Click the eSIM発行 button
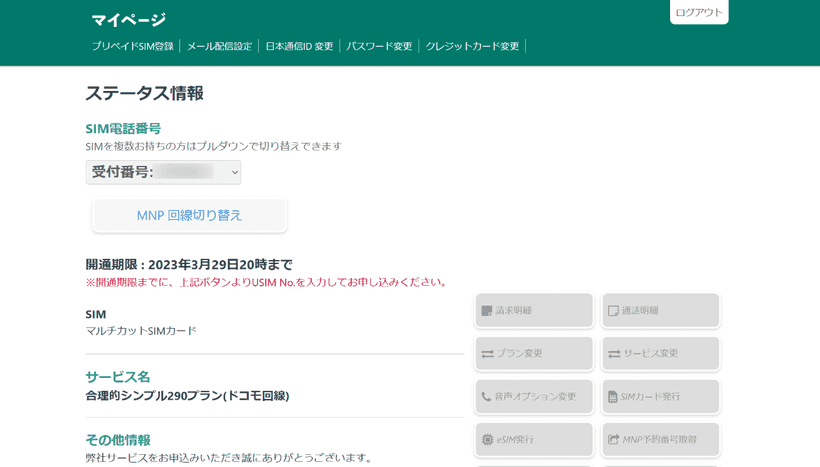The height and width of the screenshot is (467, 820). tap(534, 439)
